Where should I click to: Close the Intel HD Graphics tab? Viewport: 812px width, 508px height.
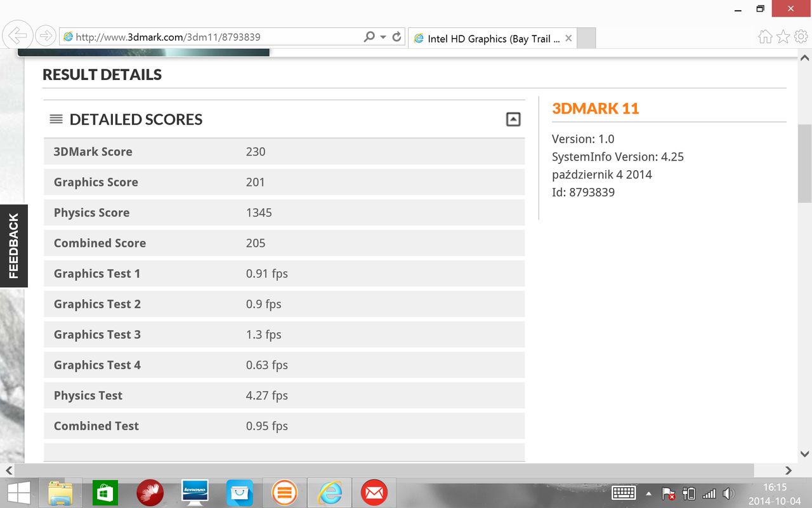click(x=568, y=39)
